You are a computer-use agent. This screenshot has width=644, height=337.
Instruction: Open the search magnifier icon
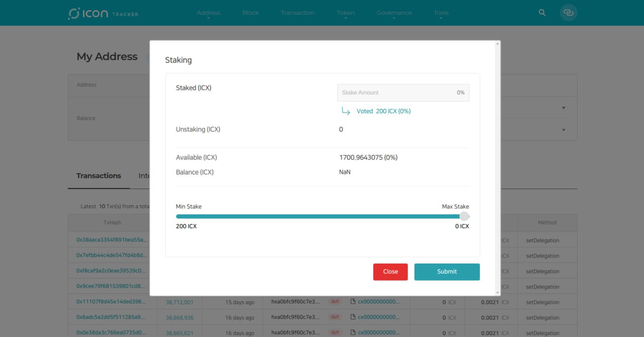542,13
